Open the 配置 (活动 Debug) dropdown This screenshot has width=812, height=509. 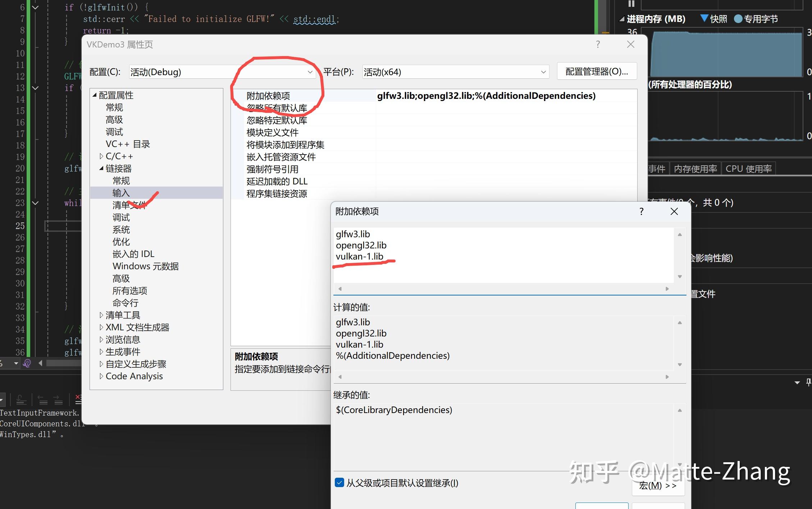(x=310, y=72)
